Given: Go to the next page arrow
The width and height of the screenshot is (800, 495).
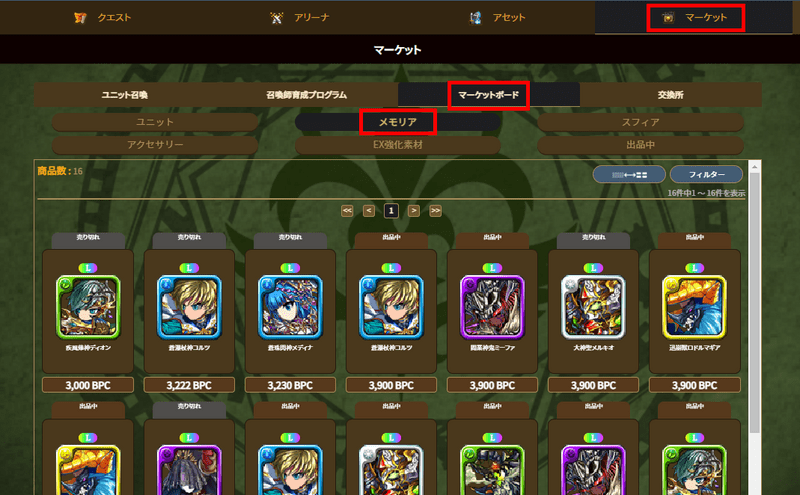Looking at the screenshot, I should pyautogui.click(x=414, y=211).
